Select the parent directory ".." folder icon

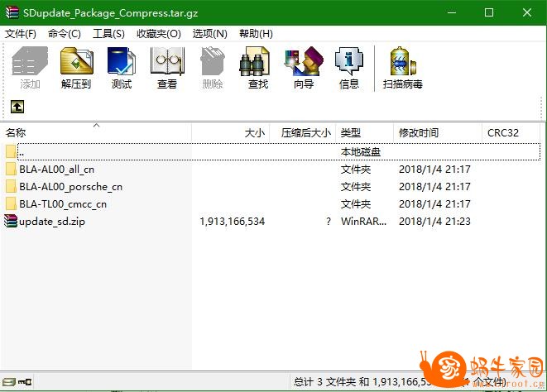click(11, 151)
